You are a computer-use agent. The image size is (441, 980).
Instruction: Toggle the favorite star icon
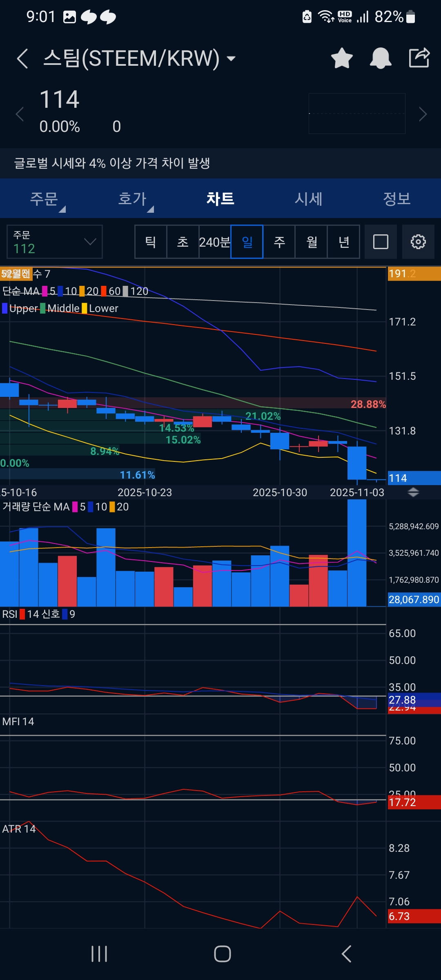pos(342,58)
